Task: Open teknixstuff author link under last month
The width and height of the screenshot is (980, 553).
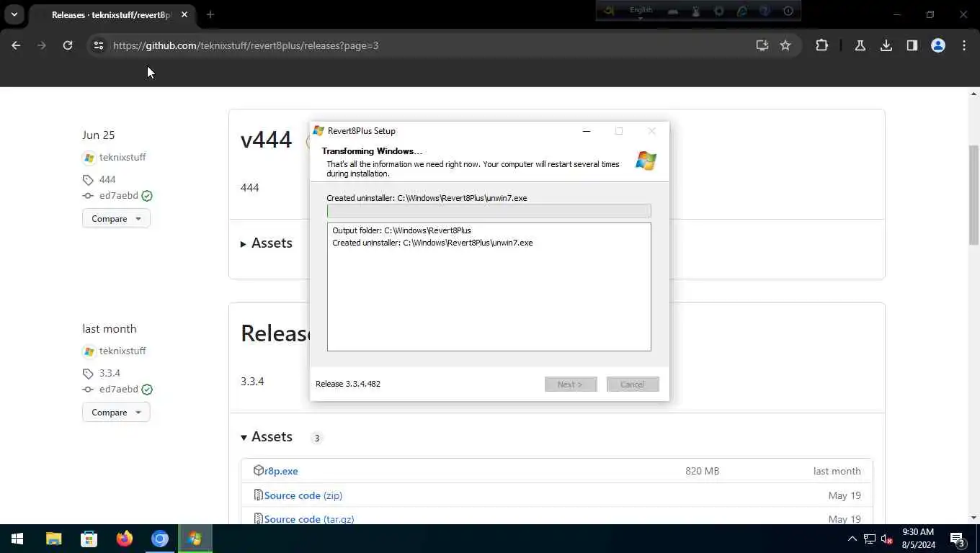Action: tap(122, 351)
